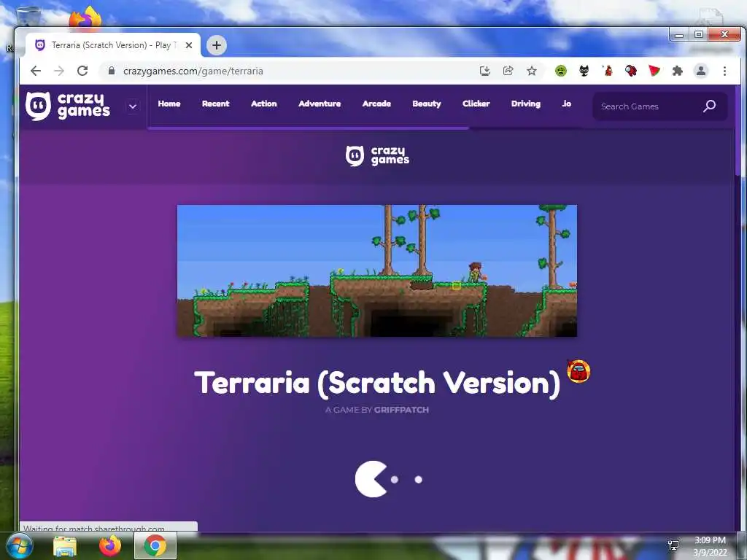The width and height of the screenshot is (747, 560).
Task: Click the Chrome taskbar button
Action: coord(155,545)
